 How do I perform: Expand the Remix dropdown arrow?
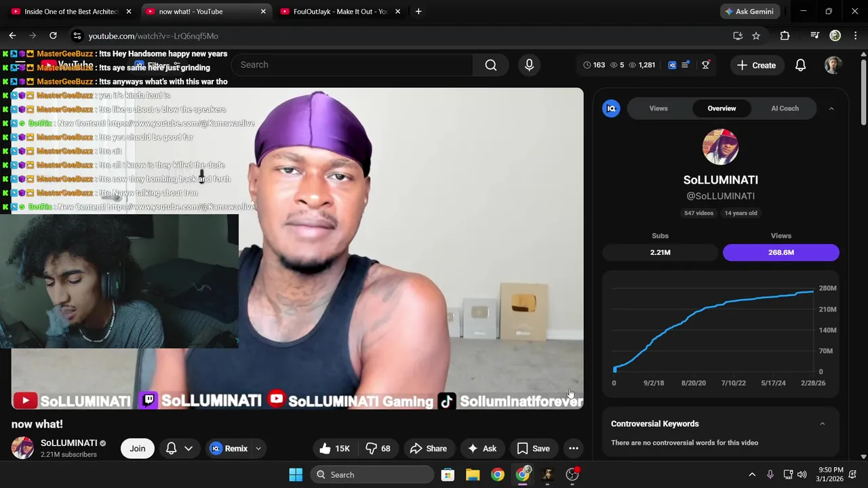click(258, 449)
